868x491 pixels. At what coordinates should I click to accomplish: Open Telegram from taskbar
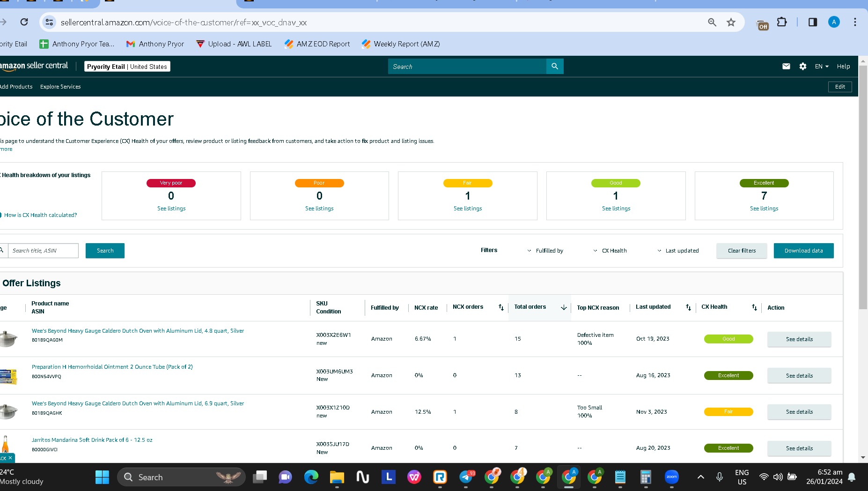click(466, 477)
